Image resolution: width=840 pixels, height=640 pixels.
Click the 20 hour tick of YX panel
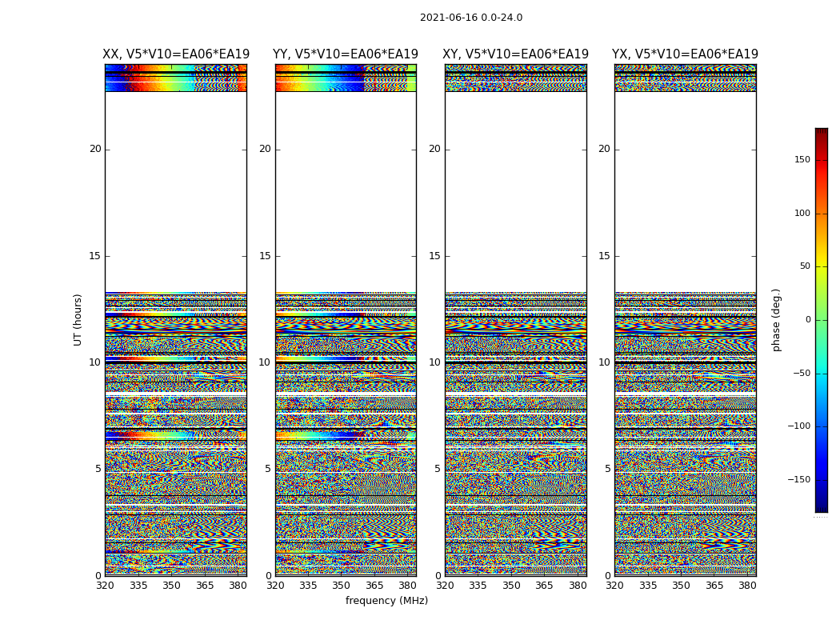click(604, 149)
